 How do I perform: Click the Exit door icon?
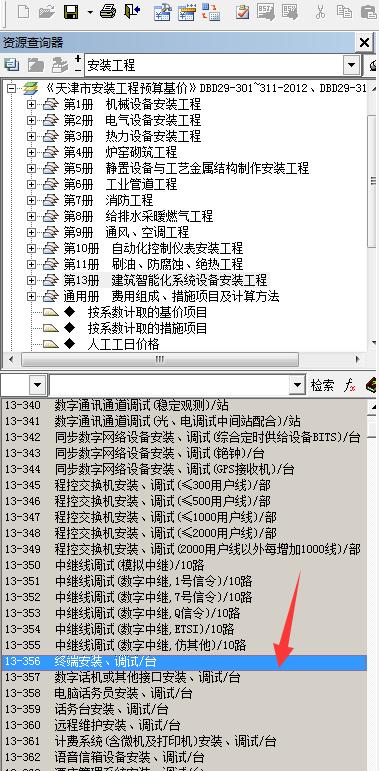click(x=132, y=11)
